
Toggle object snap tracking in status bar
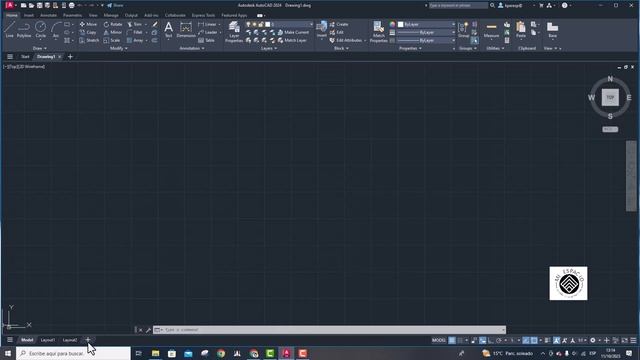[x=526, y=340]
